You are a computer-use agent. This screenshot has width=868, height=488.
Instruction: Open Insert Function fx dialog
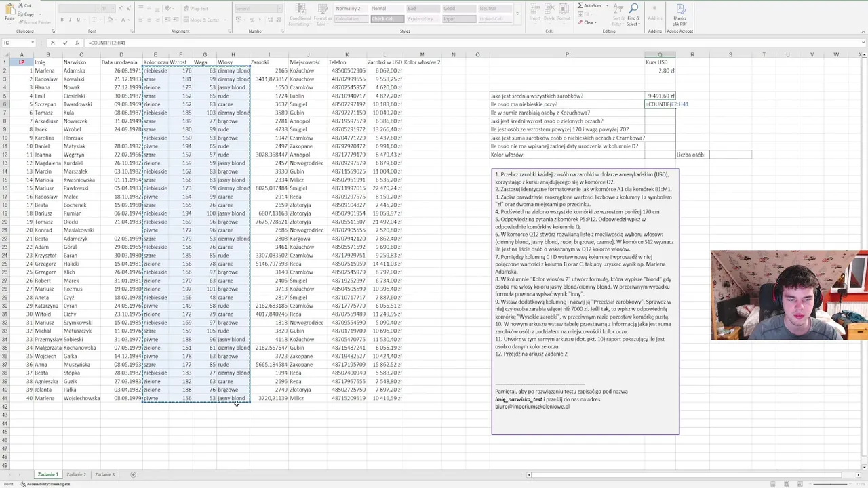(76, 43)
